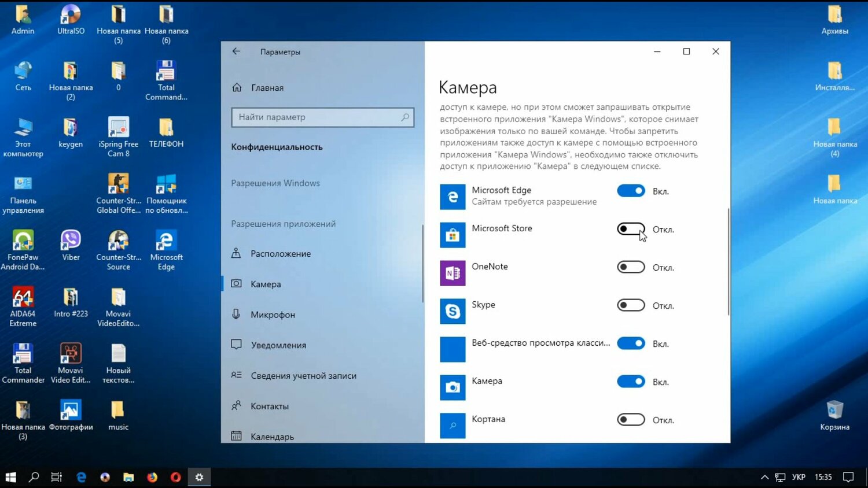
Task: Open the notification center icon
Action: coord(848,477)
